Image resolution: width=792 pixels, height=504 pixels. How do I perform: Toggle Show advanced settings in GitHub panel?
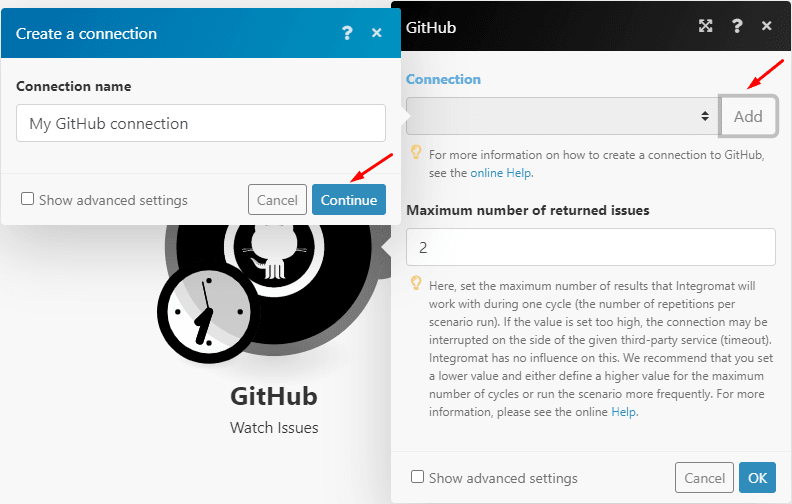point(418,477)
